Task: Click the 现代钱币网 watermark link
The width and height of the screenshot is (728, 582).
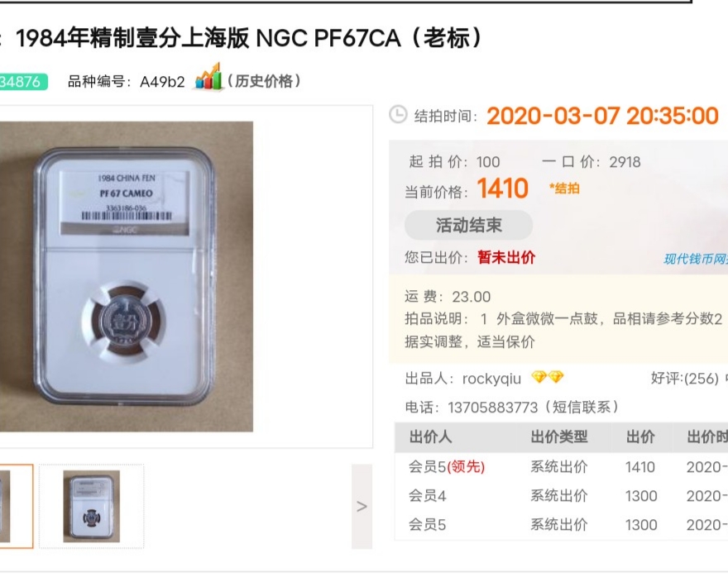Action: tap(696, 259)
